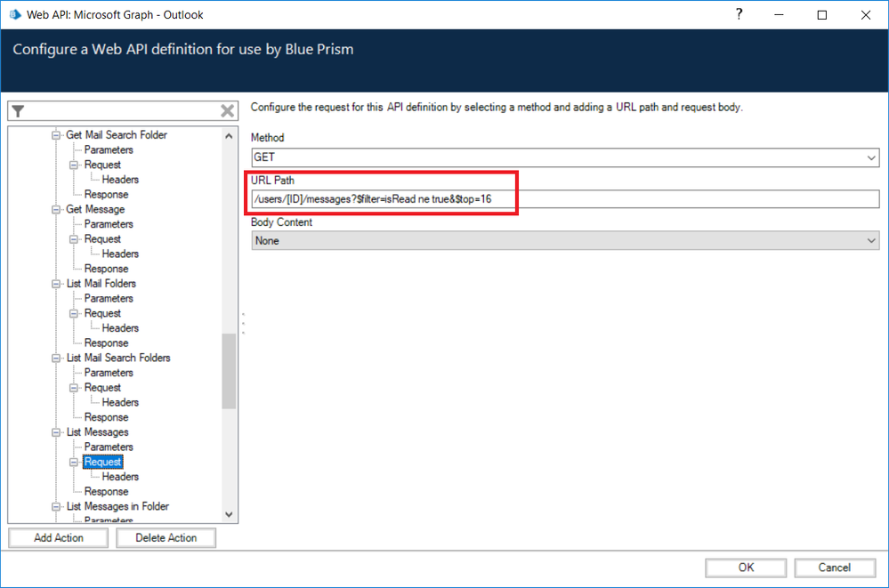
Task: Collapse the Get Mail Search Folder node
Action: [56, 135]
